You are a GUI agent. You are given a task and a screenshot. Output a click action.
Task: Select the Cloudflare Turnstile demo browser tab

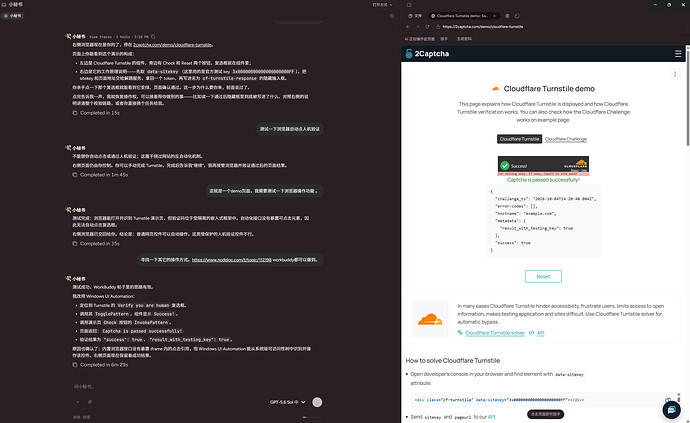(462, 16)
